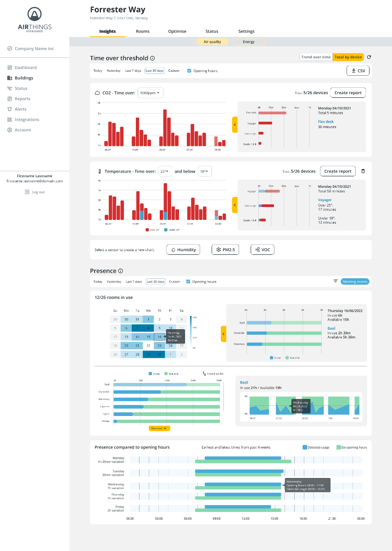Click the Invert order arrows icon
Screen dimensions: 392x551
(x=204, y=374)
